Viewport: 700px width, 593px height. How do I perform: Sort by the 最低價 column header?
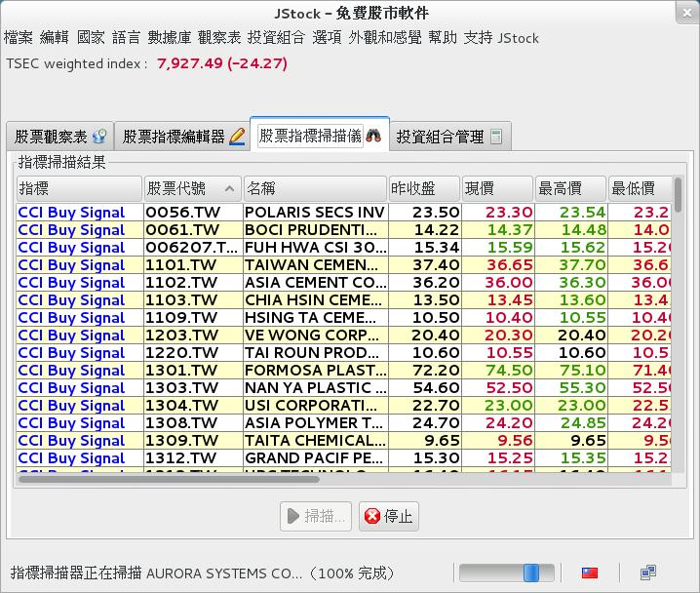point(641,188)
